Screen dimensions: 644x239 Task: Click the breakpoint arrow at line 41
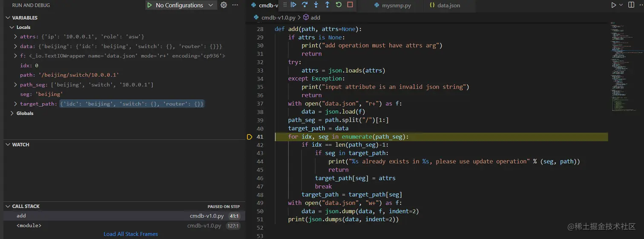click(250, 137)
